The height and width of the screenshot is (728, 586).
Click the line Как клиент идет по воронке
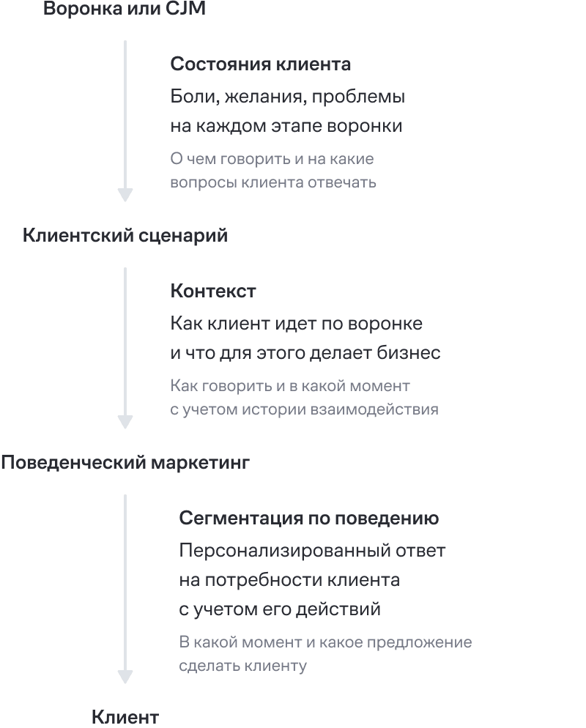[296, 324]
